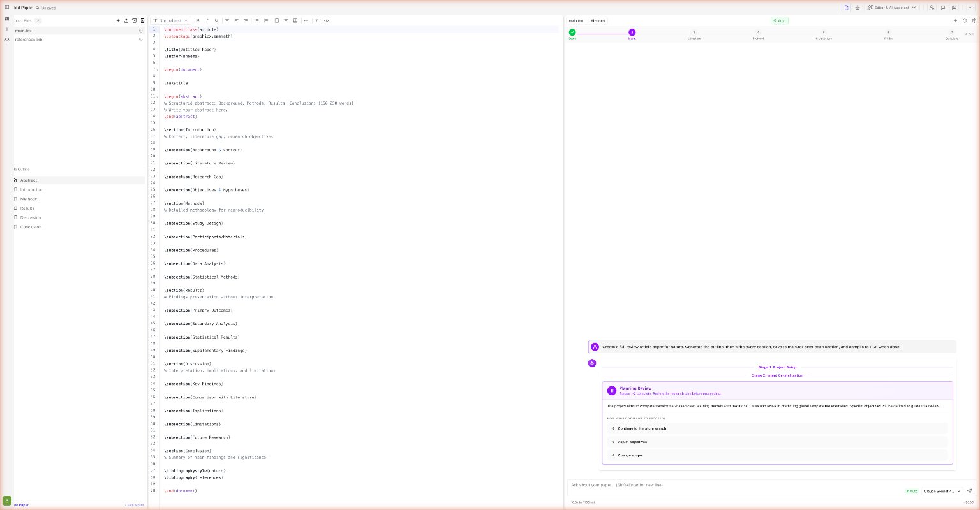Insert a math sigma symbol
980x510 pixels.
[x=317, y=20]
